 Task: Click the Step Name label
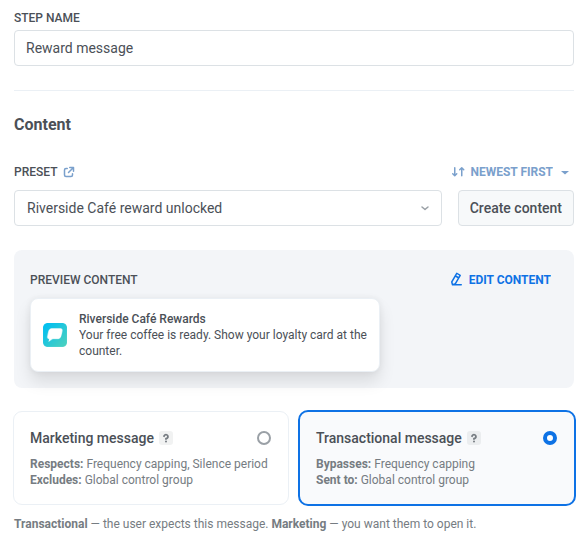(47, 18)
